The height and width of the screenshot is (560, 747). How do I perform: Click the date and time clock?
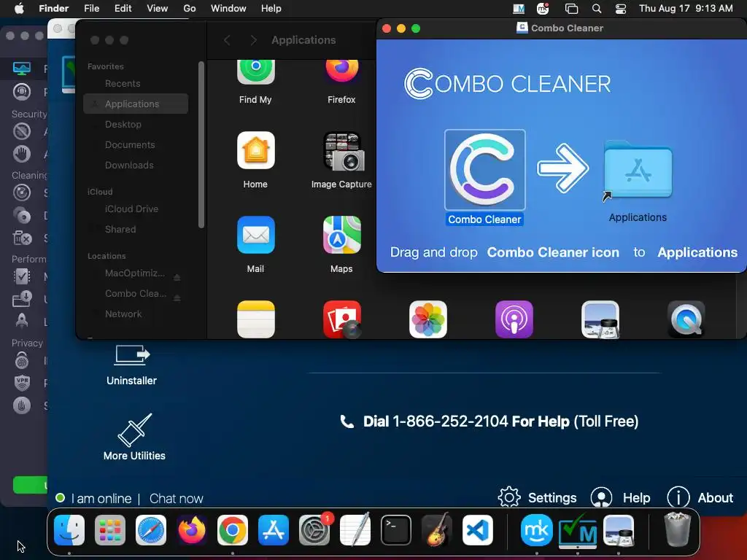686,8
